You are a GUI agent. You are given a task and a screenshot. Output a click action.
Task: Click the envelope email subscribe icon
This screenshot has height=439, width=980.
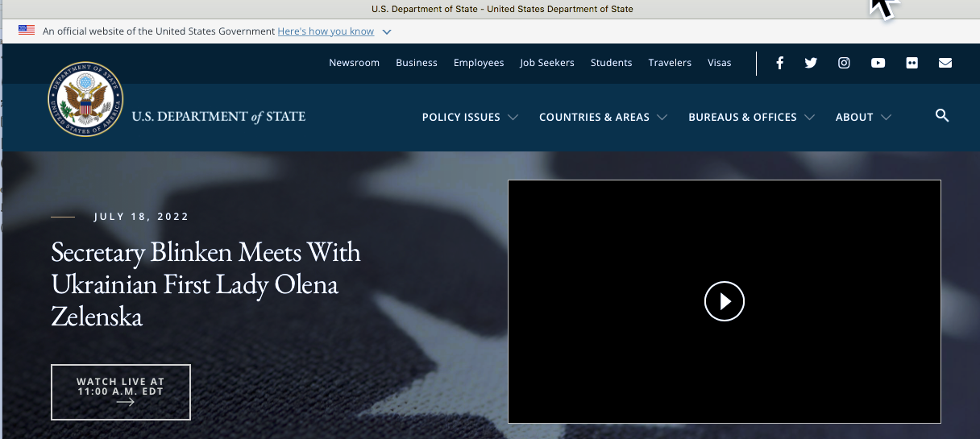pyautogui.click(x=945, y=63)
